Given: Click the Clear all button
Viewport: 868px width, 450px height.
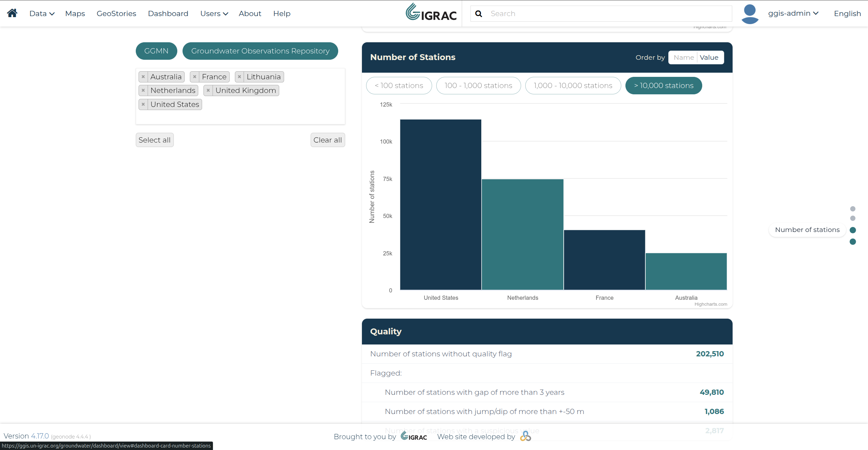Looking at the screenshot, I should point(327,140).
